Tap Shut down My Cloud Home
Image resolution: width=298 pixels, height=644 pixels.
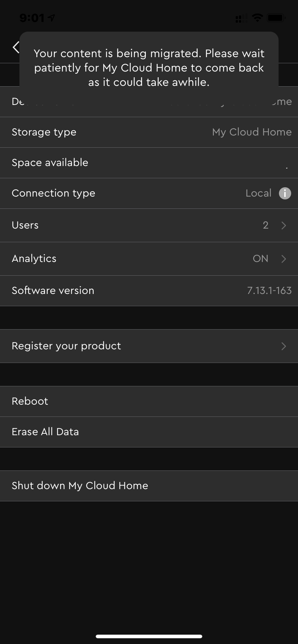click(80, 486)
